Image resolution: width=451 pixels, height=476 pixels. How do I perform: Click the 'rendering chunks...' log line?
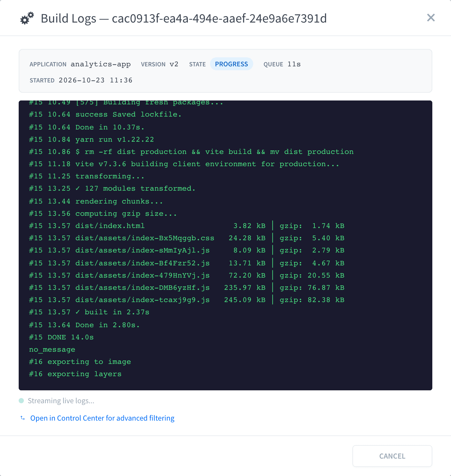96,201
